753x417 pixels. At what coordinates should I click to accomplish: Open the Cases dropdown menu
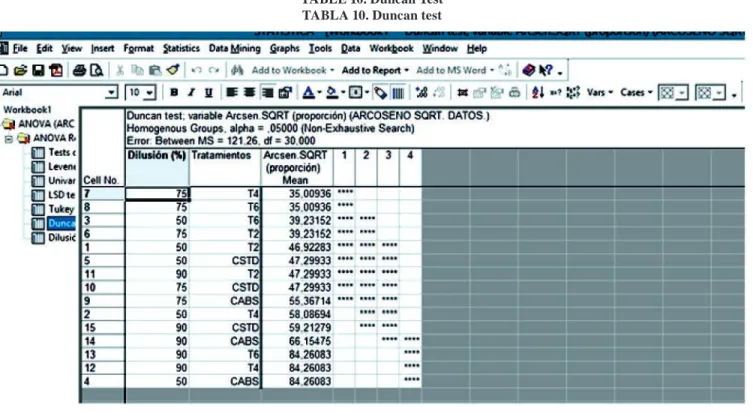(636, 92)
